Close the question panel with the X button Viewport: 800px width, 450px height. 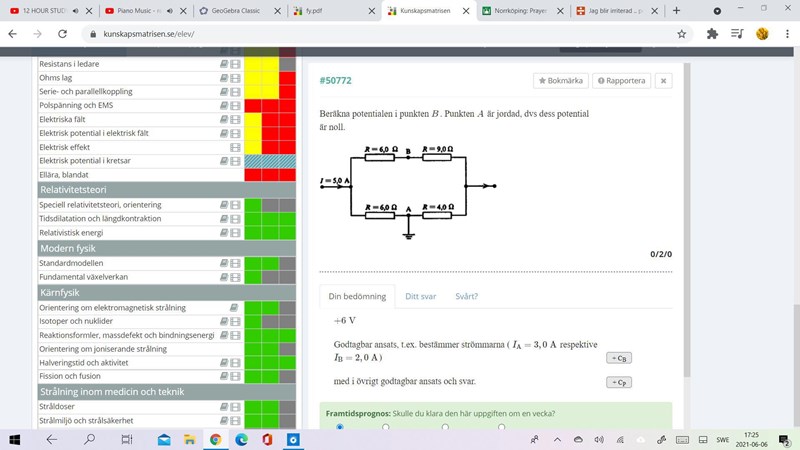[664, 80]
